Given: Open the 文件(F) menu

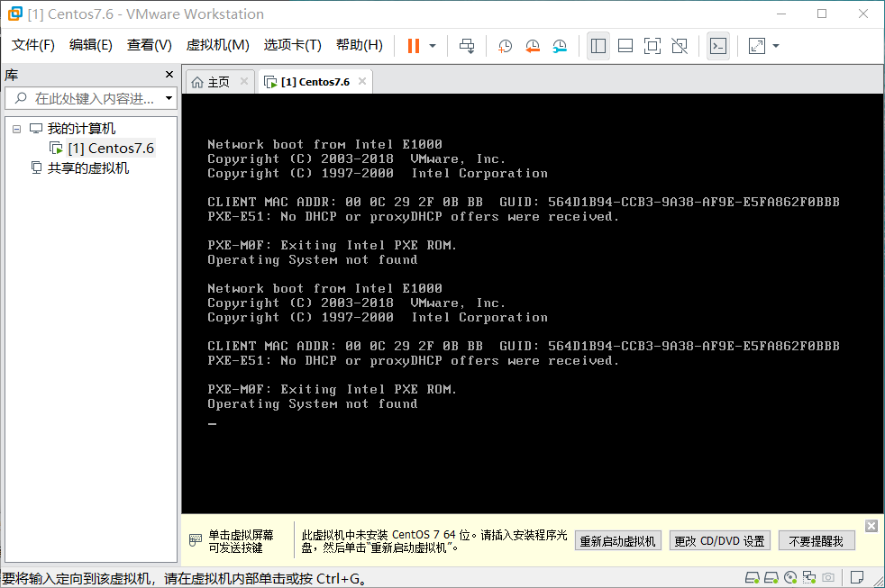Looking at the screenshot, I should (32, 45).
